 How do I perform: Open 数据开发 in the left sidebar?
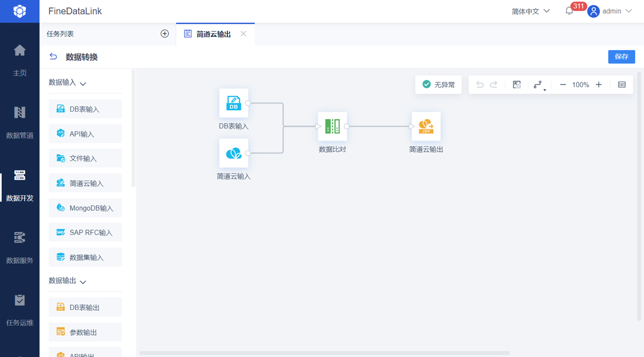tap(20, 185)
